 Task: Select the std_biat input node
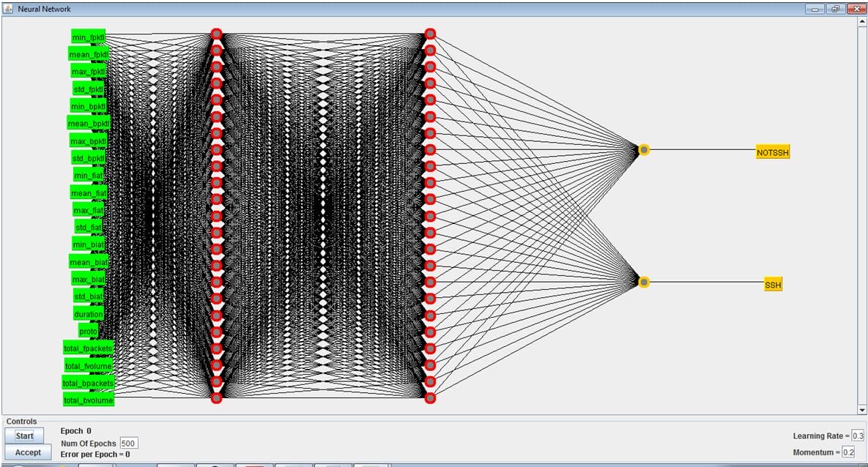[89, 296]
